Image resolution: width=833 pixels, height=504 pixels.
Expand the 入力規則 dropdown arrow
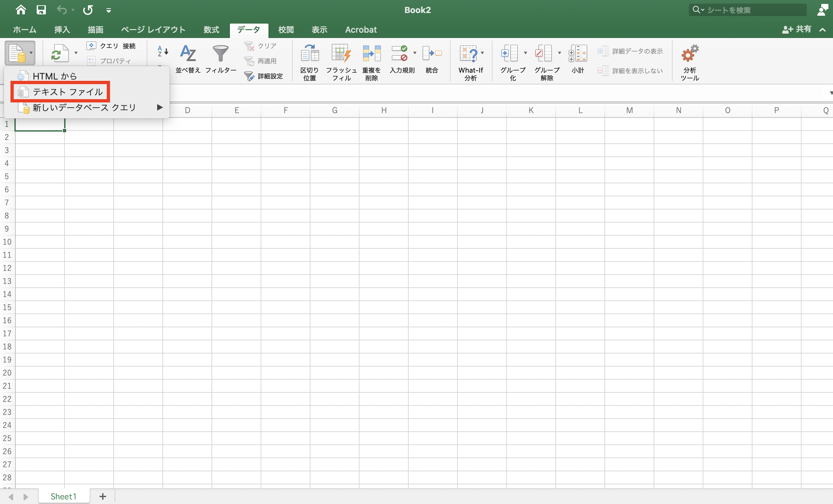point(415,53)
